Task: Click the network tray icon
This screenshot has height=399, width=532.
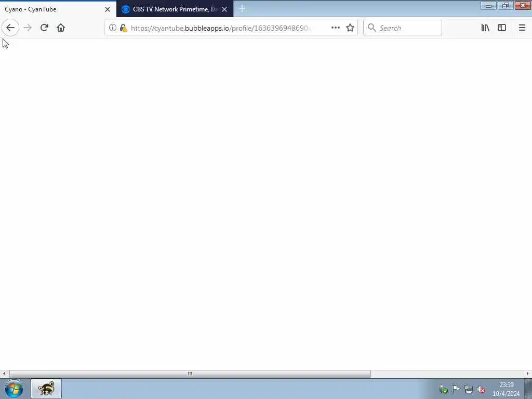Action: [x=469, y=390]
